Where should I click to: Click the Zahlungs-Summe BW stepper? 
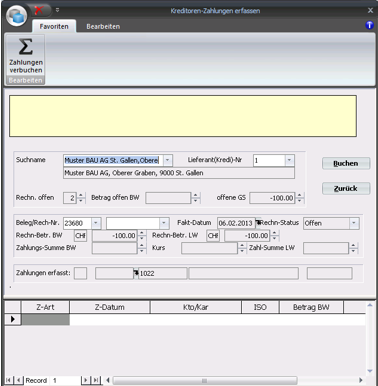click(142, 248)
